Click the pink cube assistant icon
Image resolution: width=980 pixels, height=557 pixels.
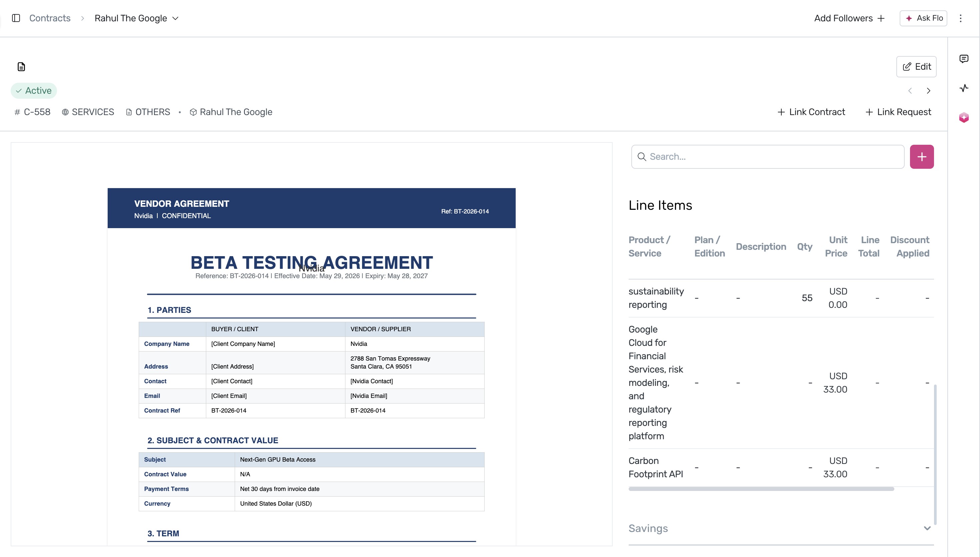[x=964, y=117]
